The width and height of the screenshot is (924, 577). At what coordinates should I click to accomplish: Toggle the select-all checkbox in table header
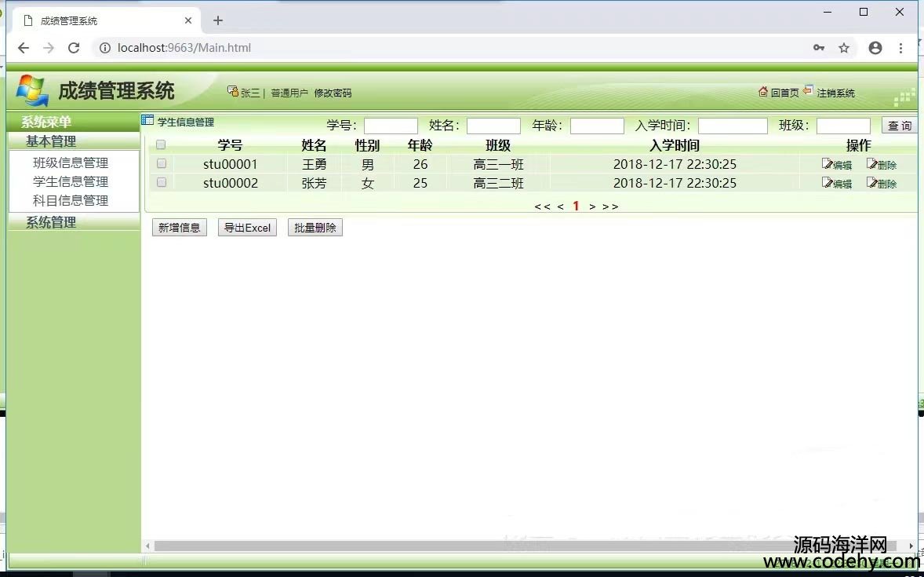(x=161, y=144)
